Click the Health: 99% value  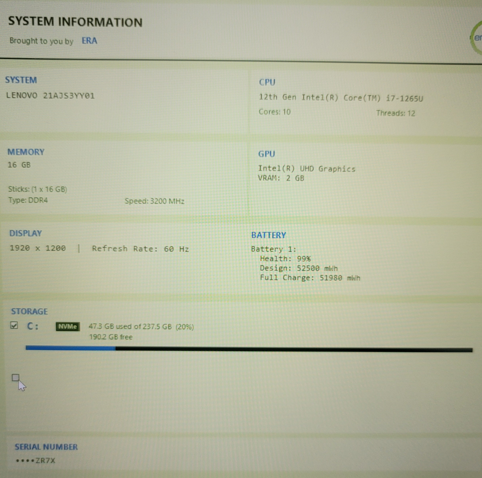point(285,259)
